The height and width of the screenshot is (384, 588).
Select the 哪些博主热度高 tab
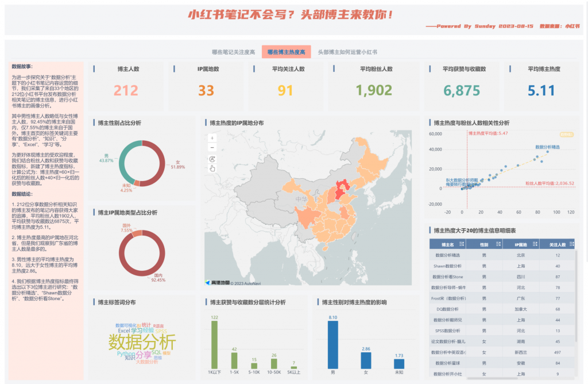click(x=287, y=52)
